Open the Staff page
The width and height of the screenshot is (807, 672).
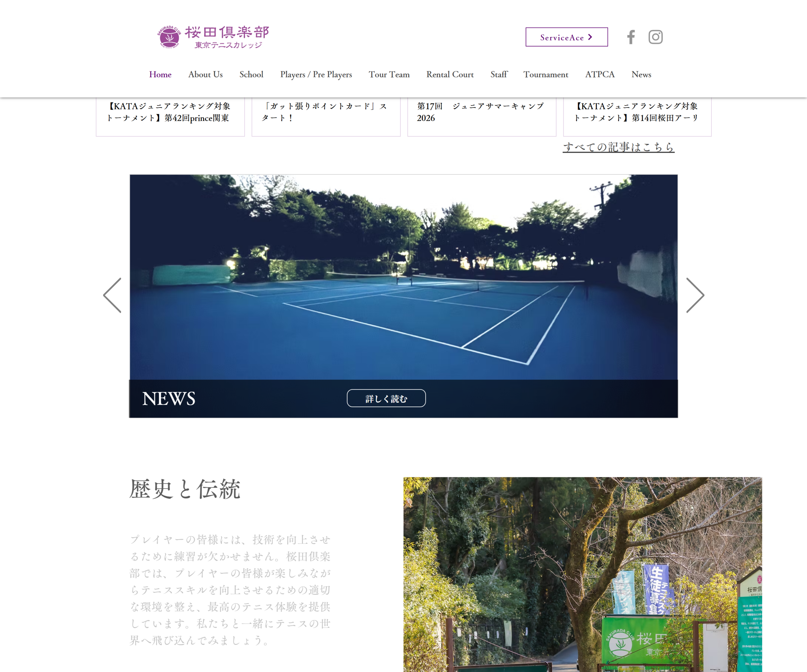point(499,74)
